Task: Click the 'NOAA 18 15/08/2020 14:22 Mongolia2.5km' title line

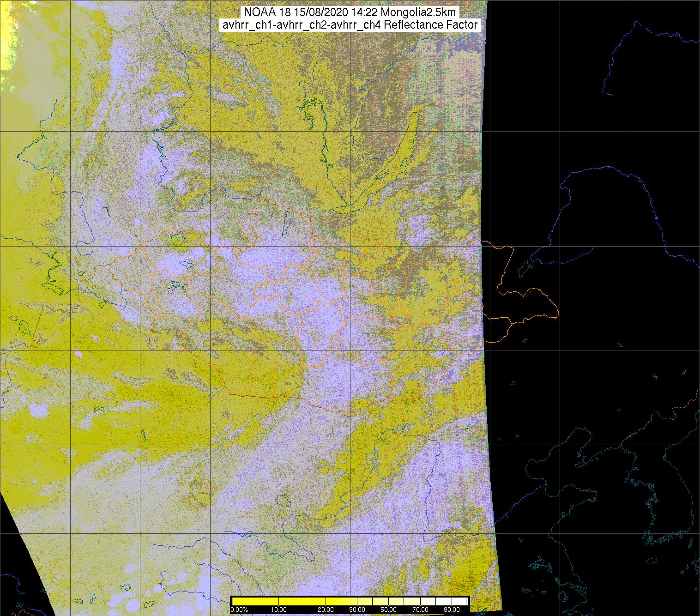Action: coord(350,12)
